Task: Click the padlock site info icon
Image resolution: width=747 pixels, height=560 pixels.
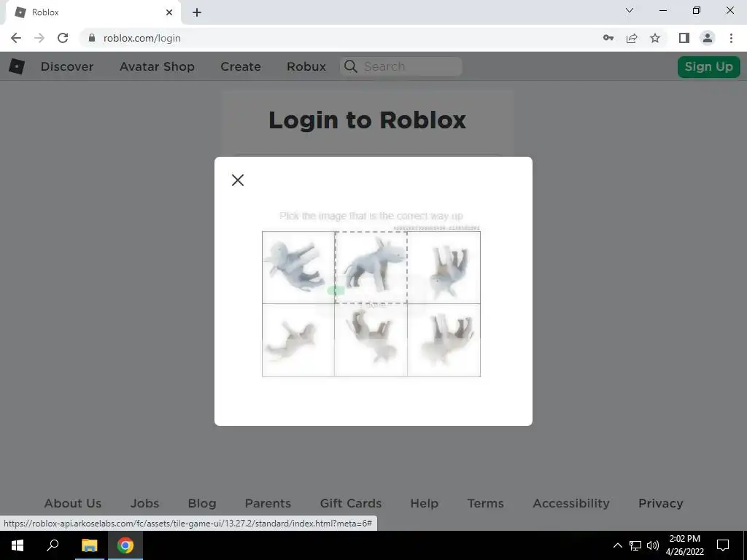Action: pos(92,38)
